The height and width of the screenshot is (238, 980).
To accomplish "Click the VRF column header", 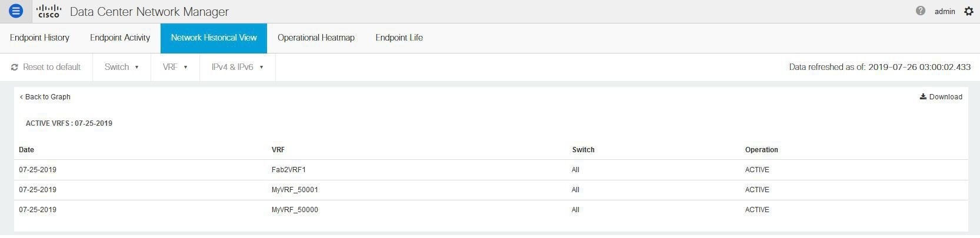I will coord(278,150).
